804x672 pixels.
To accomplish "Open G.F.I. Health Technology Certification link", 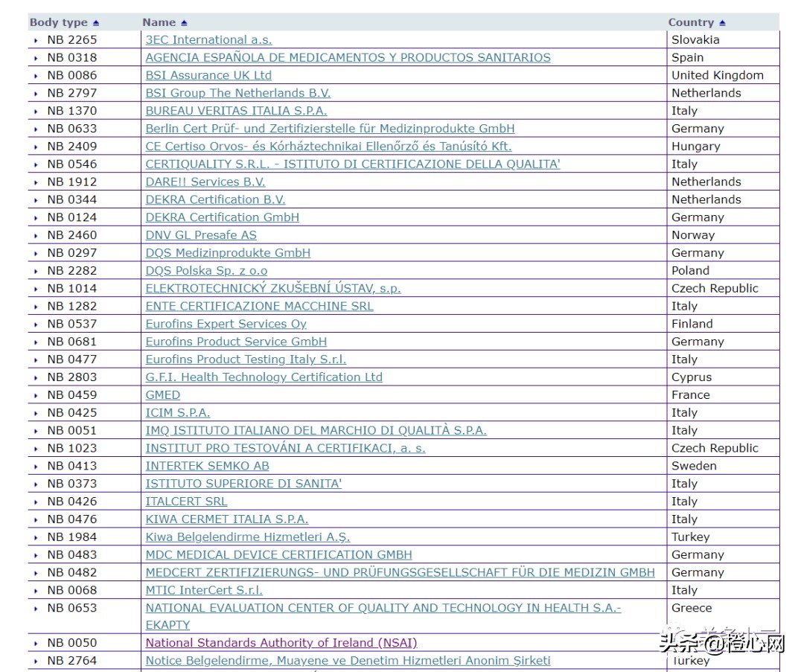I will tap(264, 377).
